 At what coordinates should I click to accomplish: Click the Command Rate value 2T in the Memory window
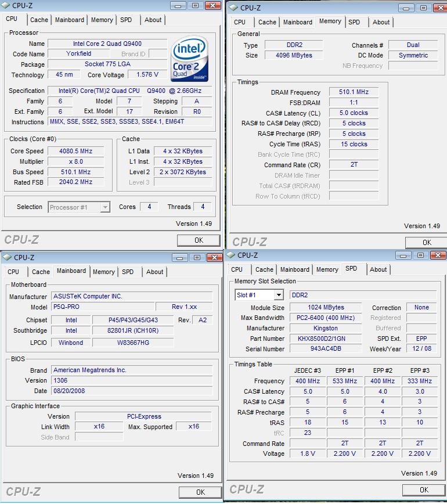point(354,164)
